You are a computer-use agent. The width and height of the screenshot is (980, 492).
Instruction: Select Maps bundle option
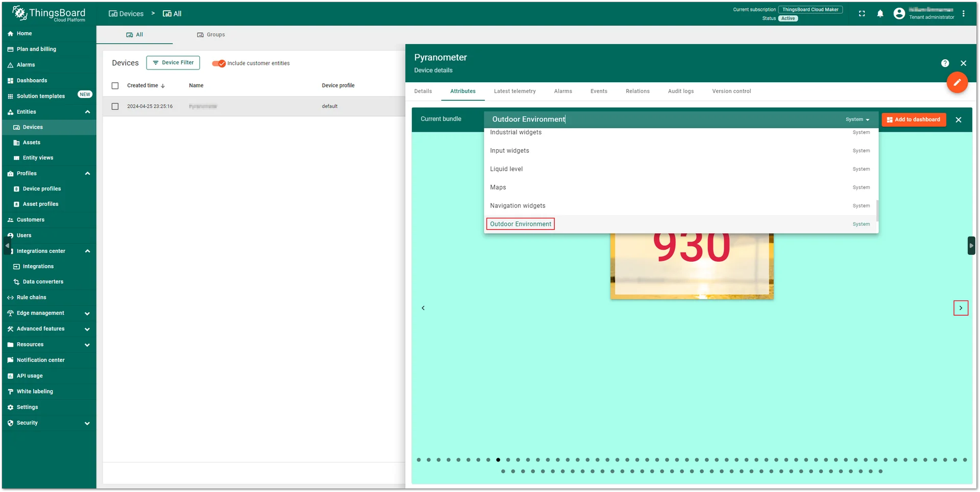click(681, 188)
